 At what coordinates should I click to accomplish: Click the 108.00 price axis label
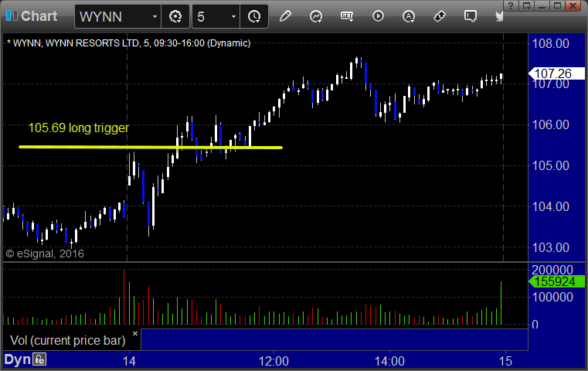[x=551, y=43]
